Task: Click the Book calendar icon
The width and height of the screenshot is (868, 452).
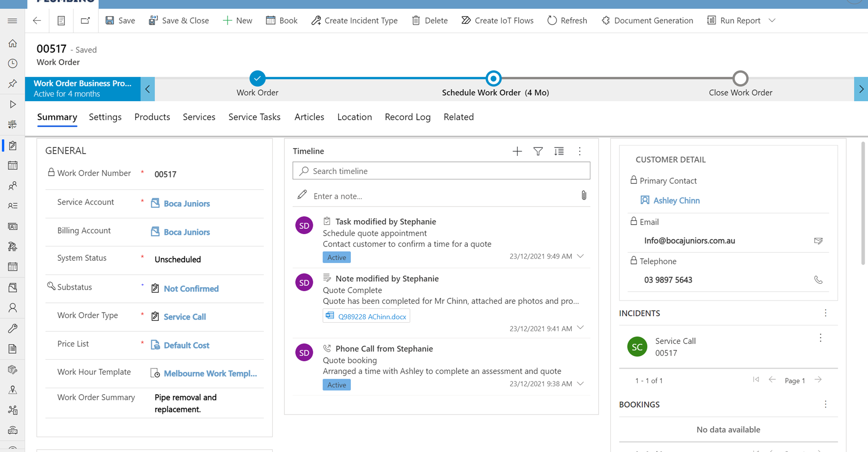Action: 270,20
